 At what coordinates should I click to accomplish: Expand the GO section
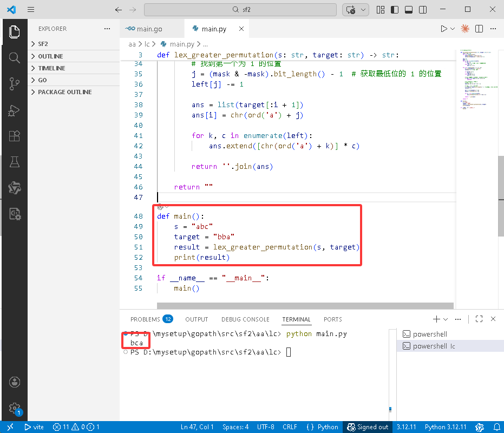[x=74, y=80]
